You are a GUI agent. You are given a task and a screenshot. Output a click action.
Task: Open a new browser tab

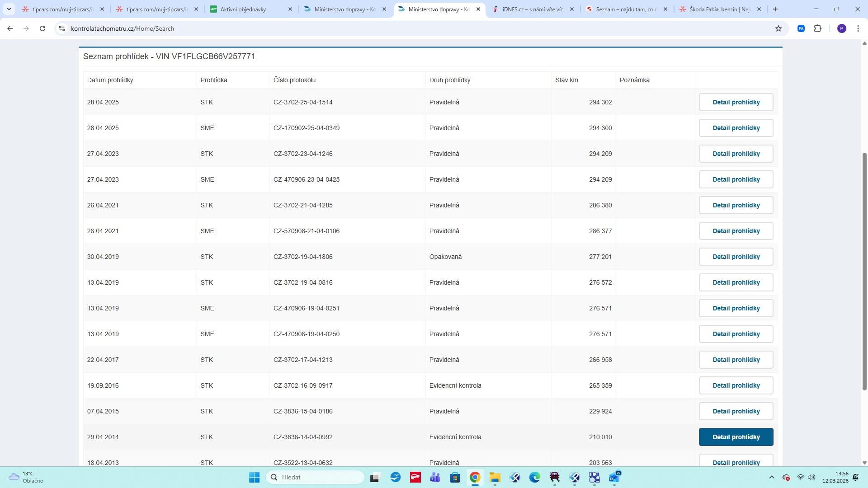pos(775,9)
